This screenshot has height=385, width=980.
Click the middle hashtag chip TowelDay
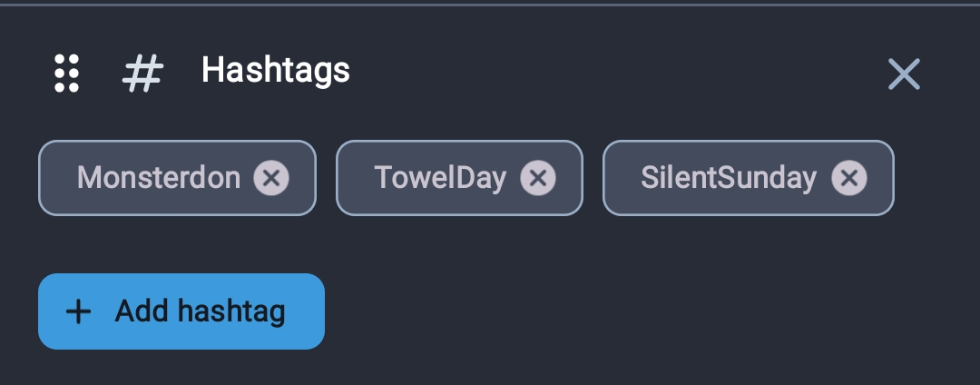[459, 178]
